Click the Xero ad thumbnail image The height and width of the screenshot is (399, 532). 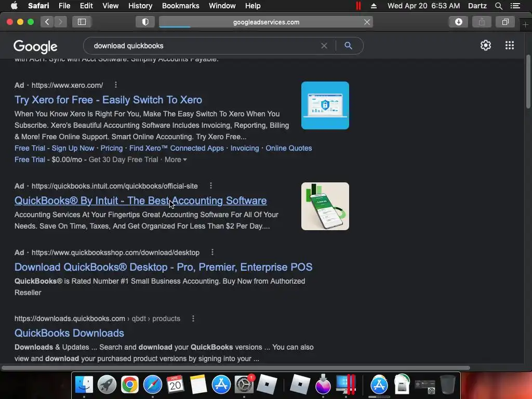[x=325, y=105]
